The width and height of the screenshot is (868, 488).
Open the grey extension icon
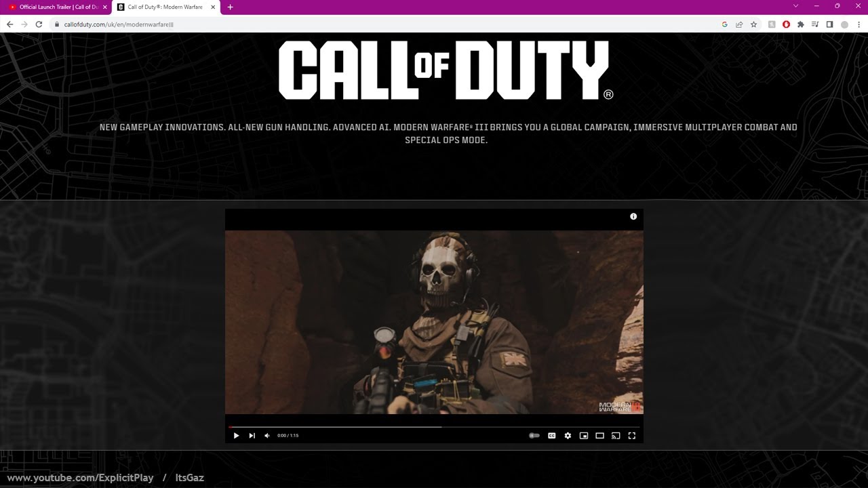pos(772,24)
